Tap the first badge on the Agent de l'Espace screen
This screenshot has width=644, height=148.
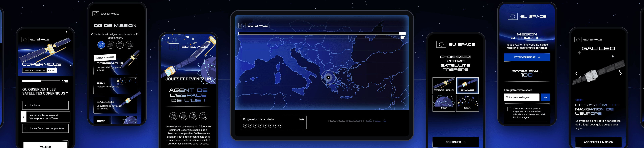(x=173, y=116)
